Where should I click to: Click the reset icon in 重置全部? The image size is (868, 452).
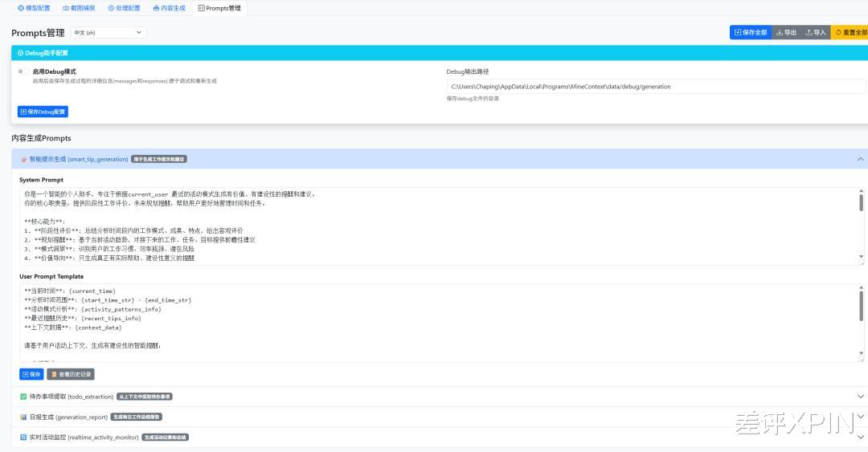838,33
